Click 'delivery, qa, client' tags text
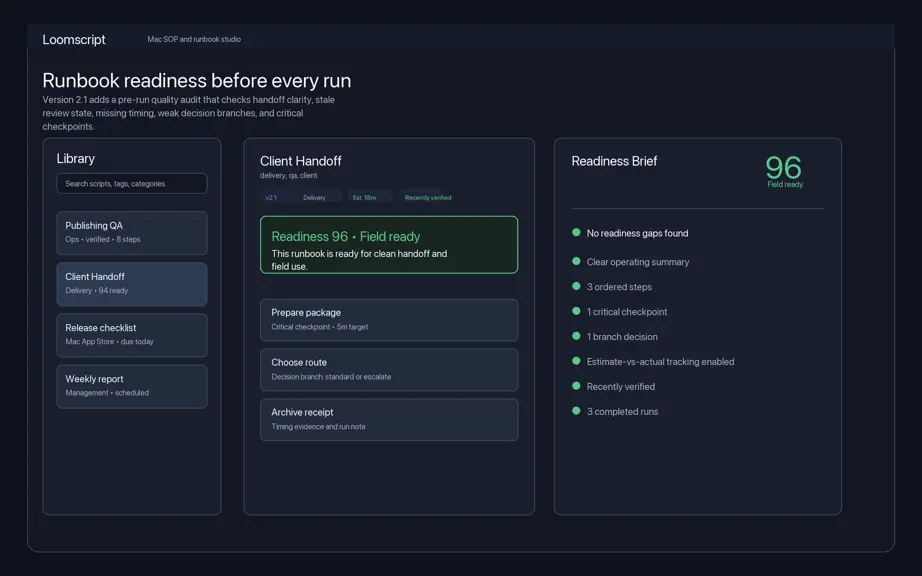Viewport: 922px width, 576px height. coord(289,175)
